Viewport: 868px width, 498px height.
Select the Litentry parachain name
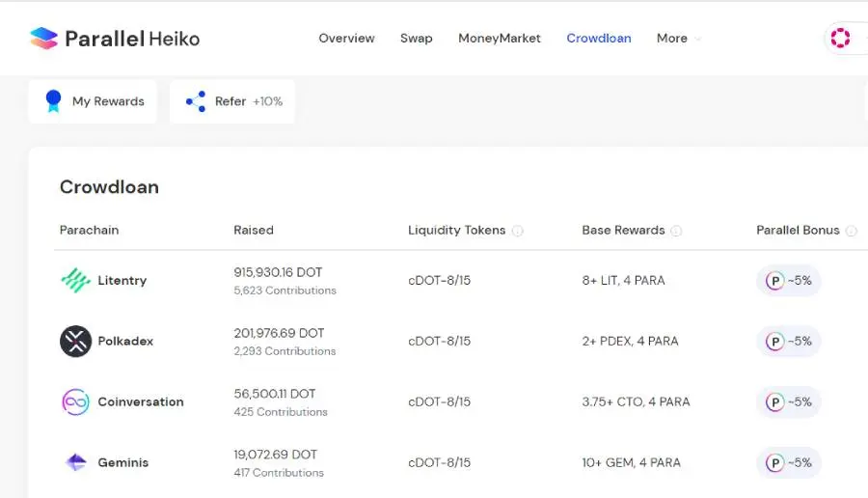point(122,280)
